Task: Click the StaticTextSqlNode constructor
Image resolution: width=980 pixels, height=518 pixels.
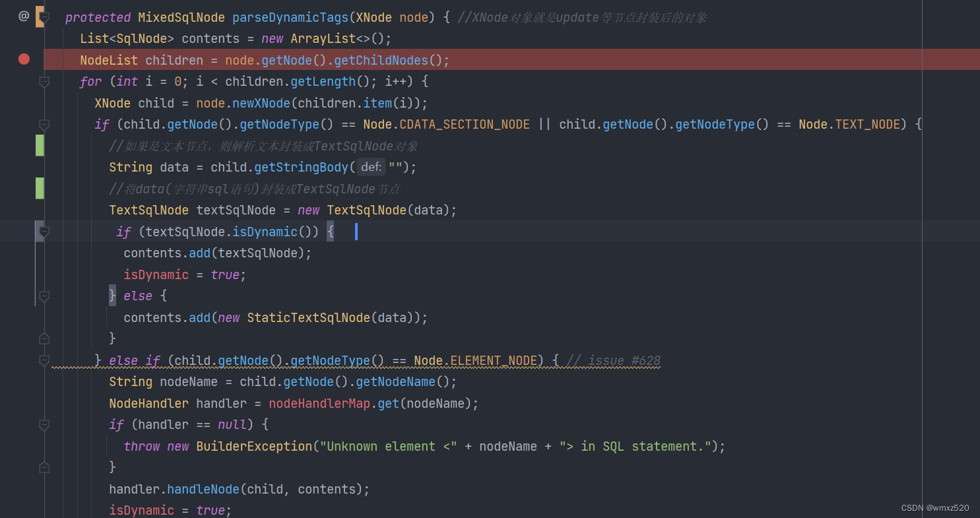Action: tap(309, 317)
